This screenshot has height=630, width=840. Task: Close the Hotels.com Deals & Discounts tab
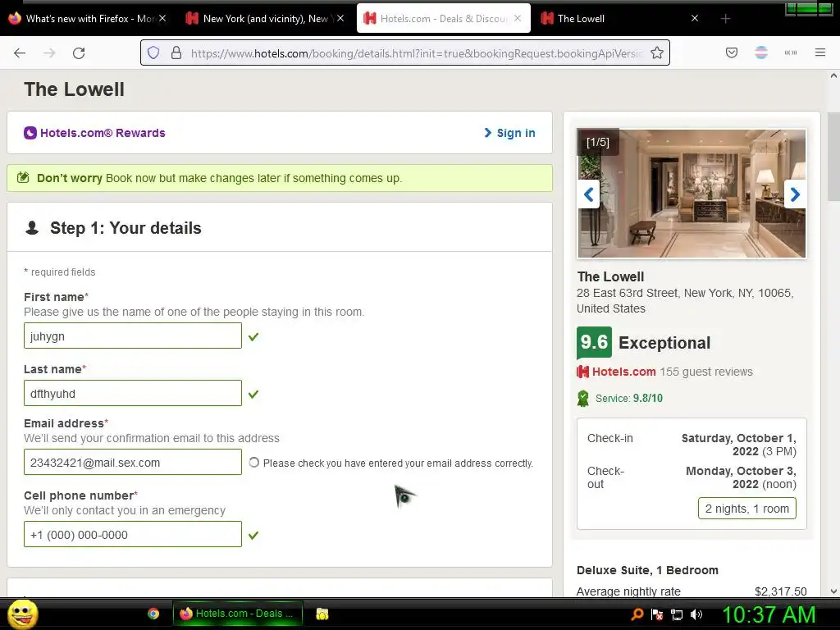point(518,18)
